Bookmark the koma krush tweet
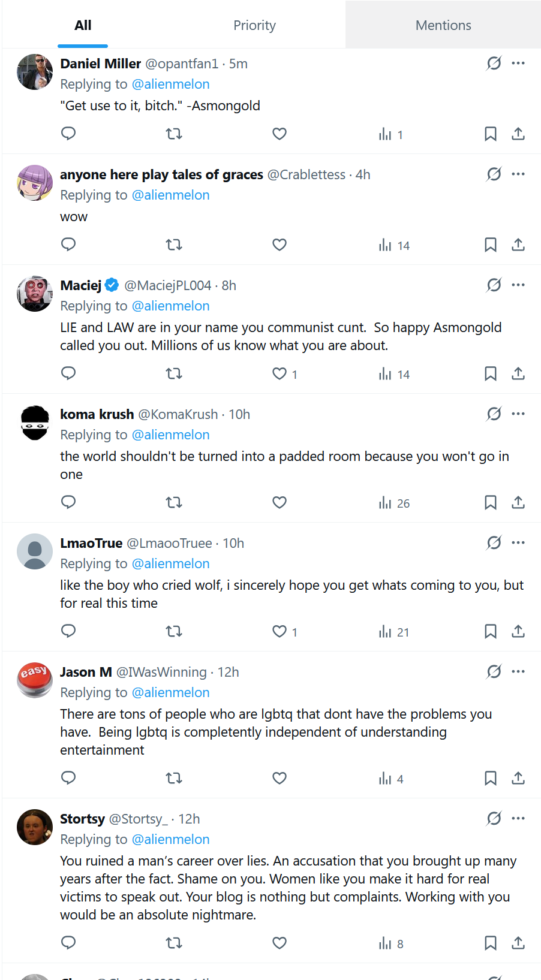This screenshot has width=541, height=980. (x=490, y=503)
